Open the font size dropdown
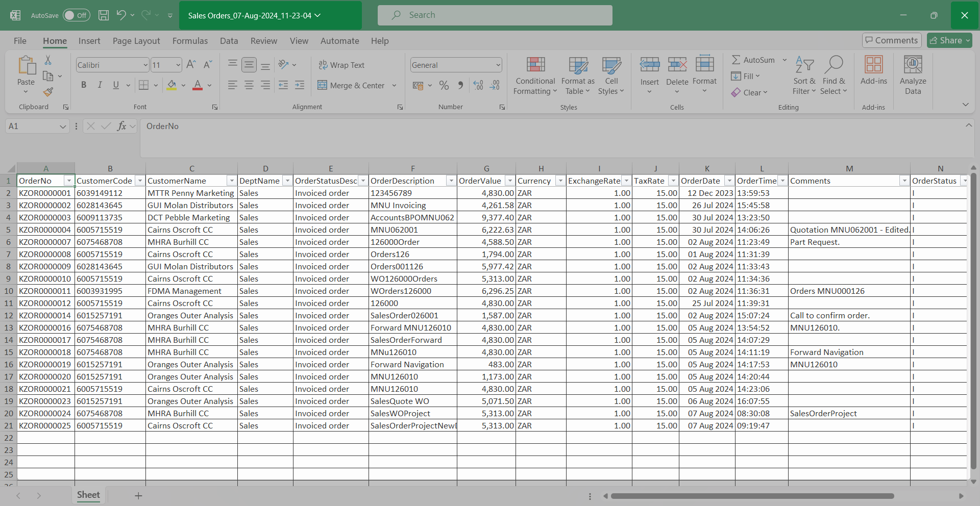The image size is (980, 506). pos(178,65)
